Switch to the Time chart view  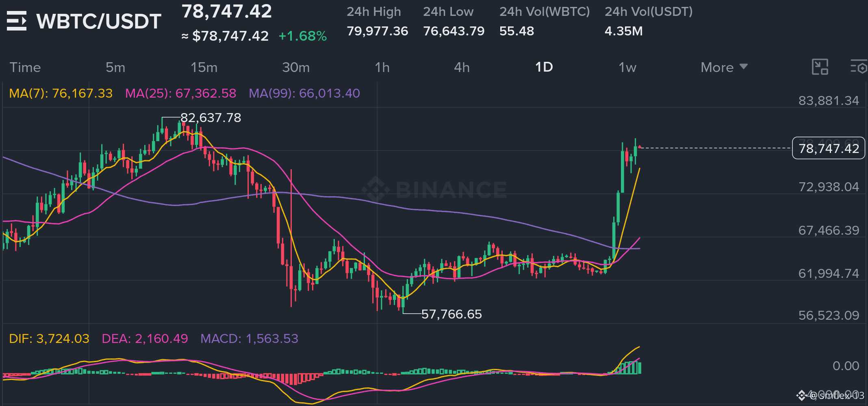[25, 67]
